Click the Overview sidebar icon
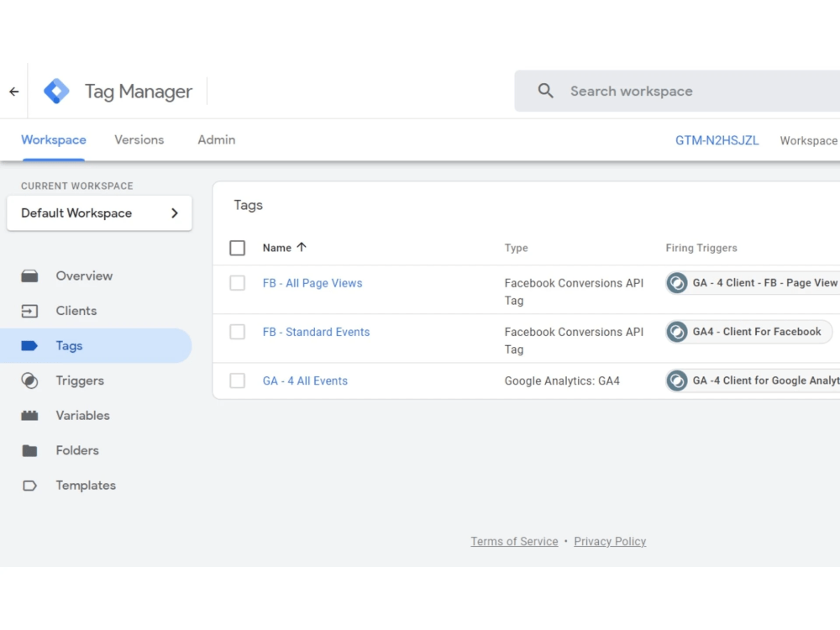 [29, 276]
